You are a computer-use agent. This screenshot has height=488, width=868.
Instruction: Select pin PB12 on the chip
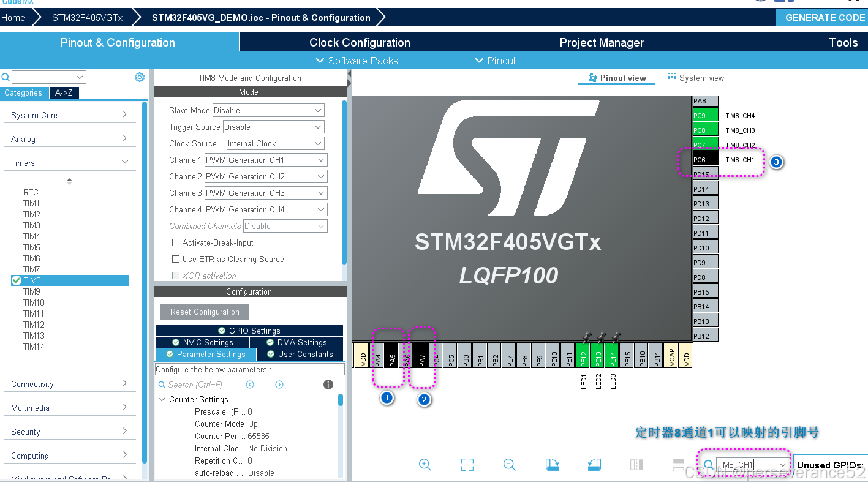pos(705,336)
